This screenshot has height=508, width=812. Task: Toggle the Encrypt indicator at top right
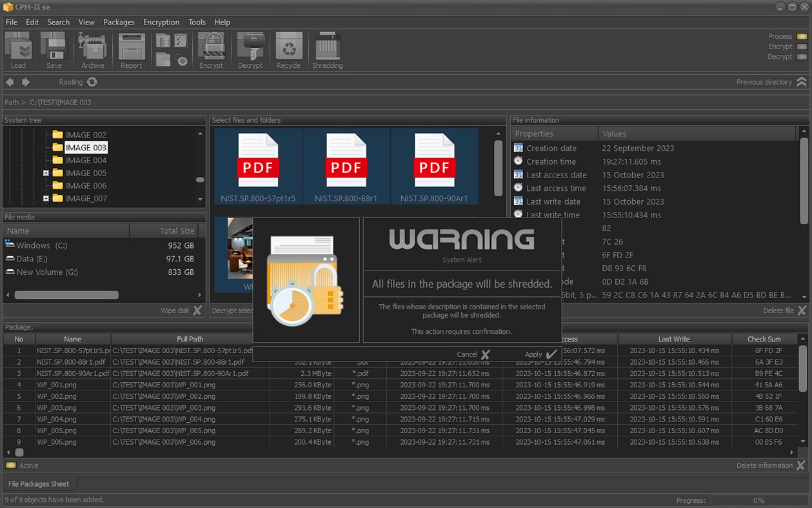(802, 46)
